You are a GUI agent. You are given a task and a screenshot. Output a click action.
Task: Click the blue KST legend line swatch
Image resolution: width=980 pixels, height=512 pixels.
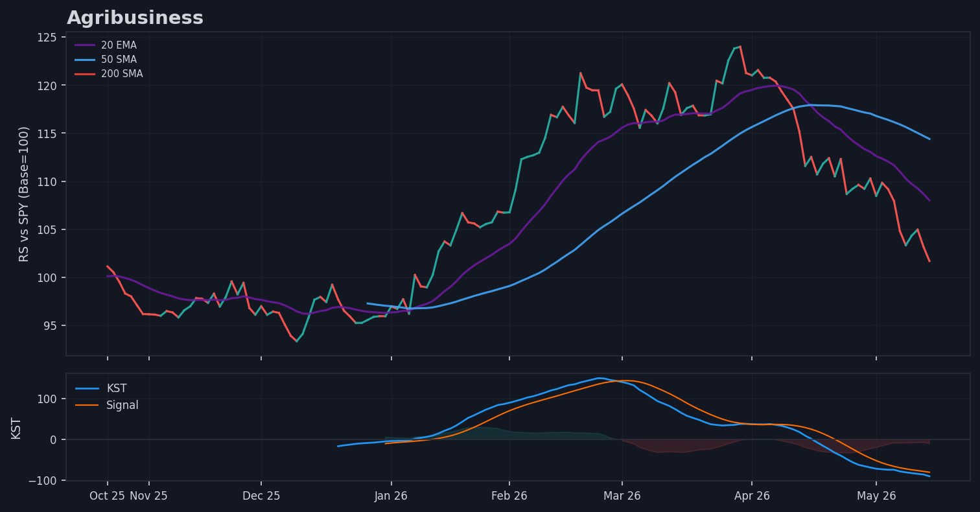(87, 389)
